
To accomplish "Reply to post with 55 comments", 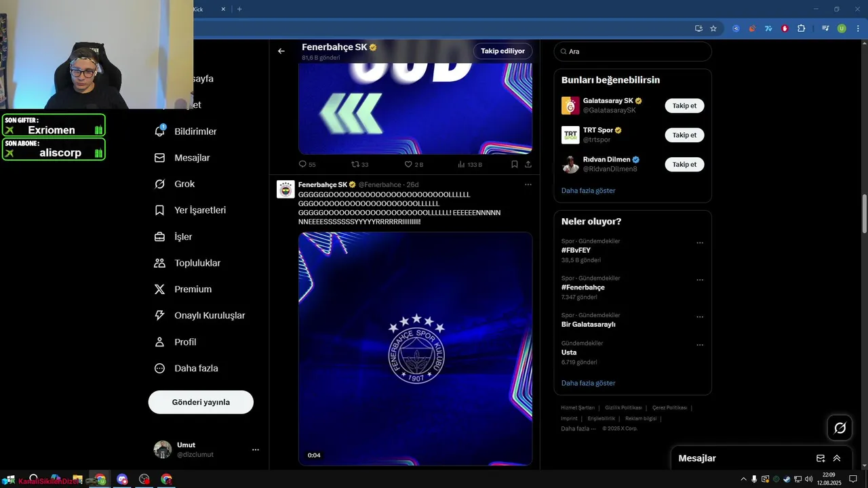I will tap(307, 164).
